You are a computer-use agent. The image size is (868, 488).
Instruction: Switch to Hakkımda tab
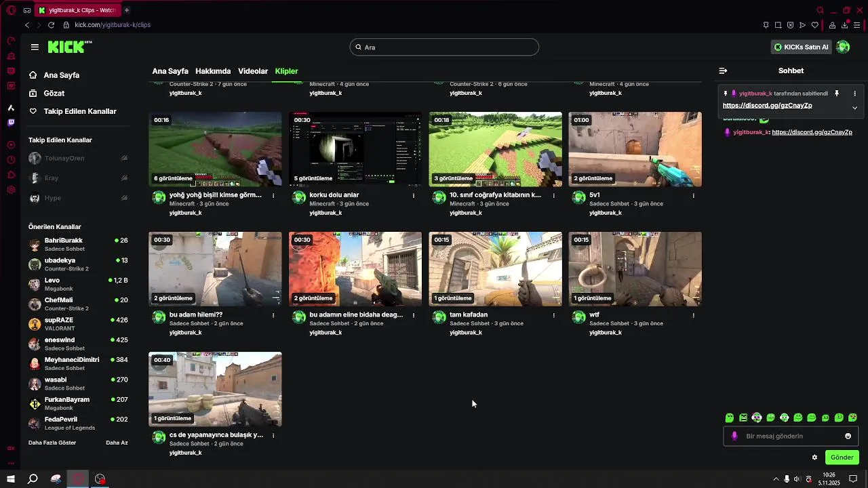(x=213, y=71)
